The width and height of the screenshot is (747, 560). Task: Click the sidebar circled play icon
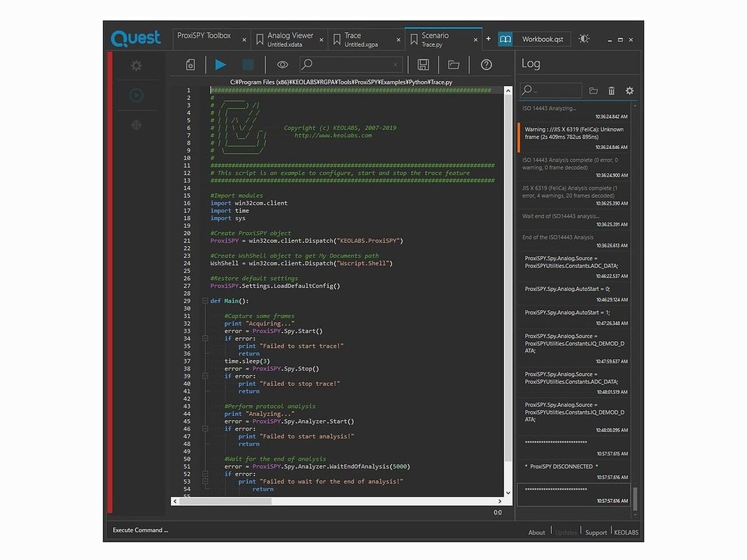point(136,96)
